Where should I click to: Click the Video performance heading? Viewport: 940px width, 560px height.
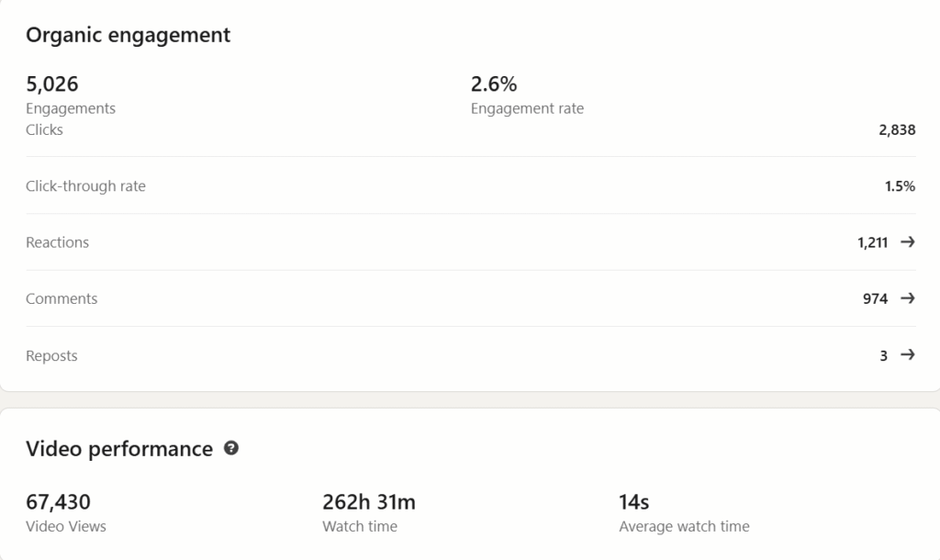(x=119, y=449)
